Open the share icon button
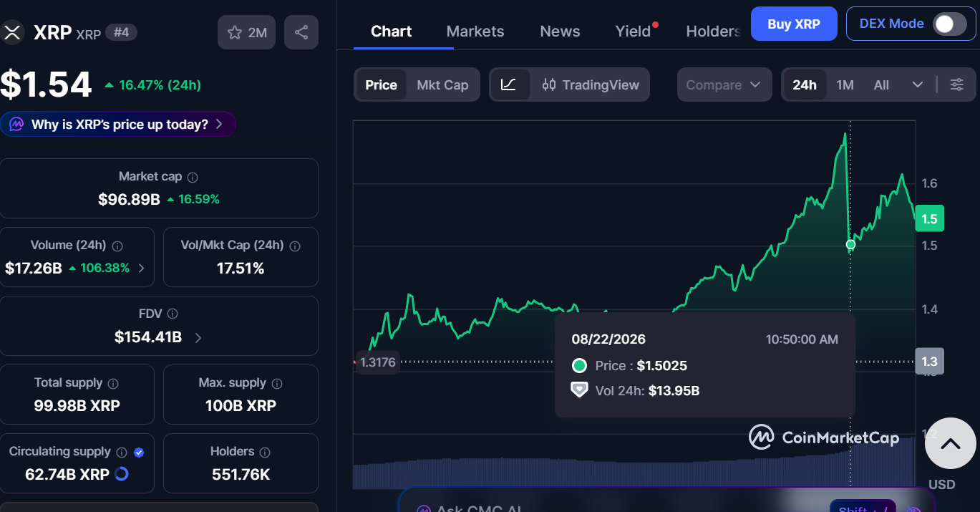 tap(301, 32)
